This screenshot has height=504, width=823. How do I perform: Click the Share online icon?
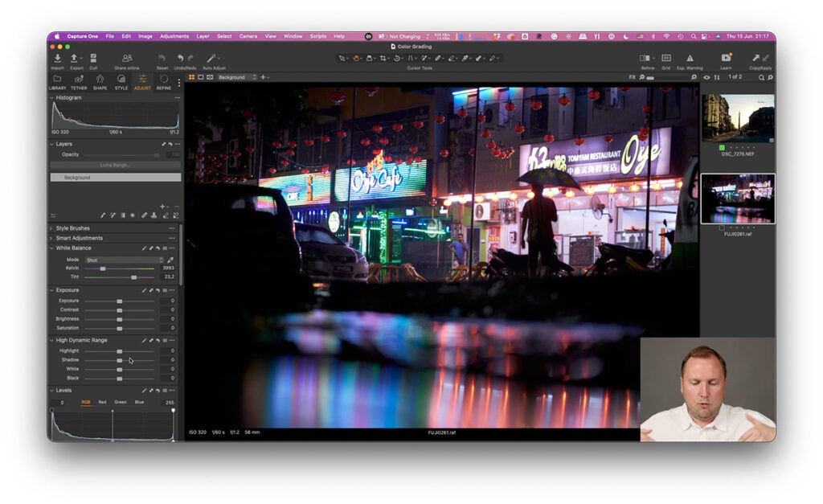126,58
